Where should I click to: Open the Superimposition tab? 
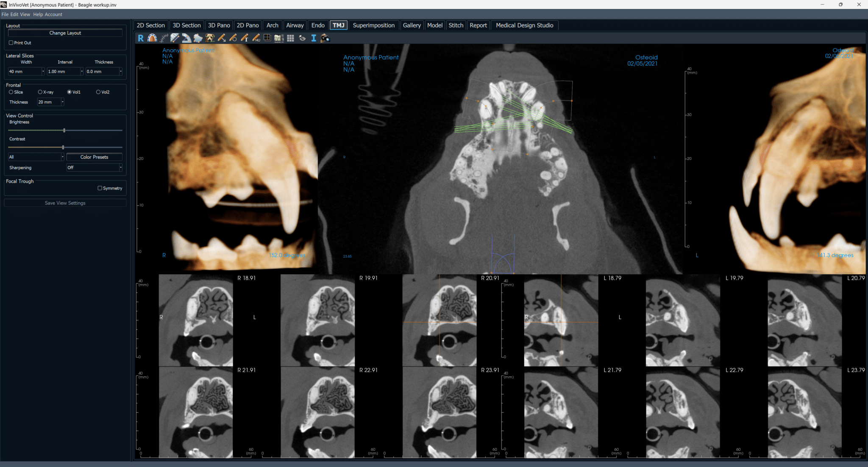[374, 25]
